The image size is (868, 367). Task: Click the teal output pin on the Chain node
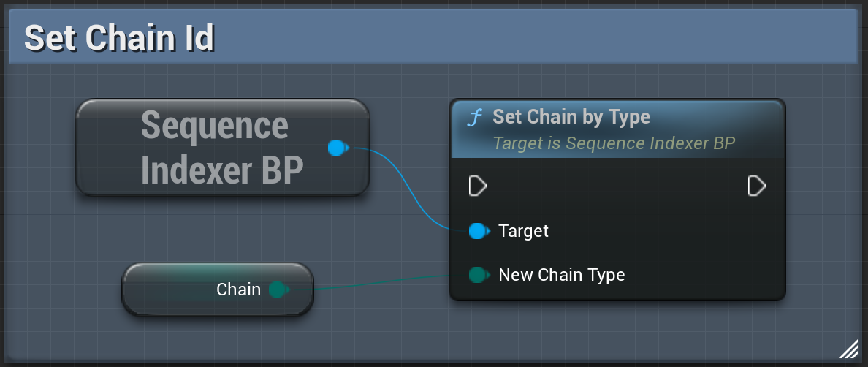pyautogui.click(x=277, y=290)
